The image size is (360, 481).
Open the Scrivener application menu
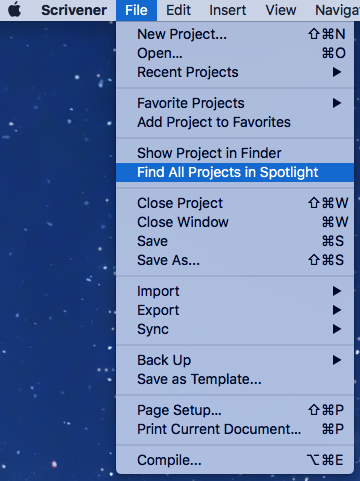74,10
